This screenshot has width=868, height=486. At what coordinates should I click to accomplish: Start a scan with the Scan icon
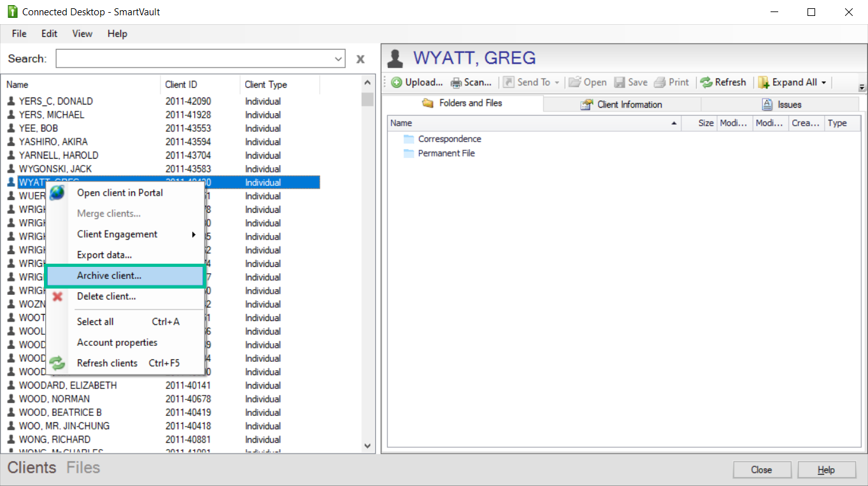click(x=456, y=82)
